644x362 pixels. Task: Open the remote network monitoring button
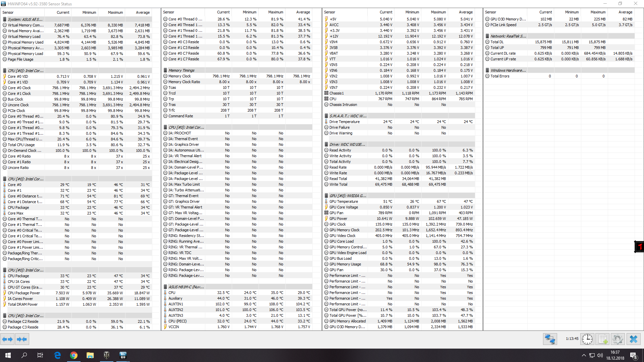pos(550,339)
